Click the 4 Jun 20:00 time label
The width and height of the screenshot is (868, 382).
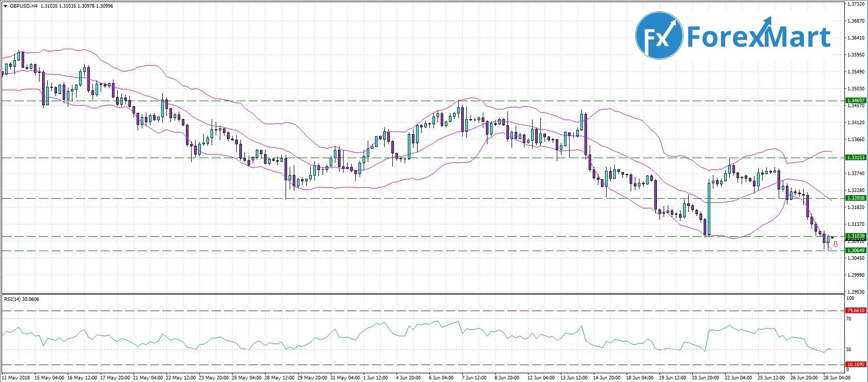click(409, 378)
